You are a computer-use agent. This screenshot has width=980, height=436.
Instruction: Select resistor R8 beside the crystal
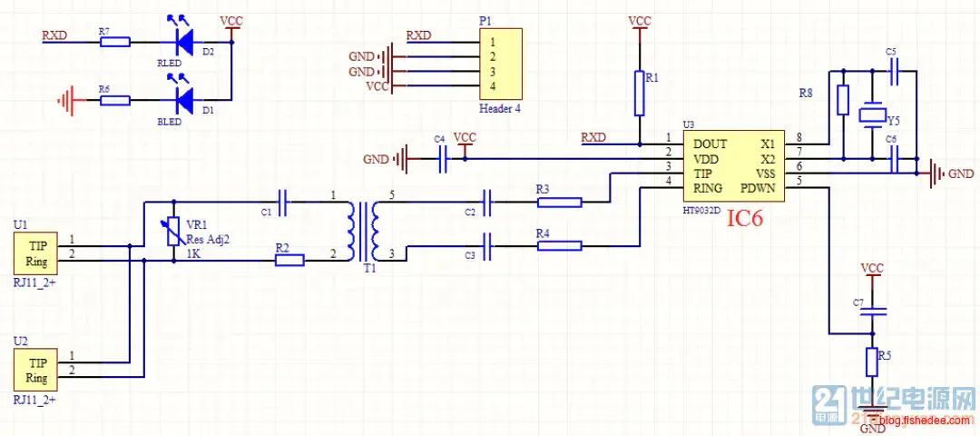tap(844, 98)
